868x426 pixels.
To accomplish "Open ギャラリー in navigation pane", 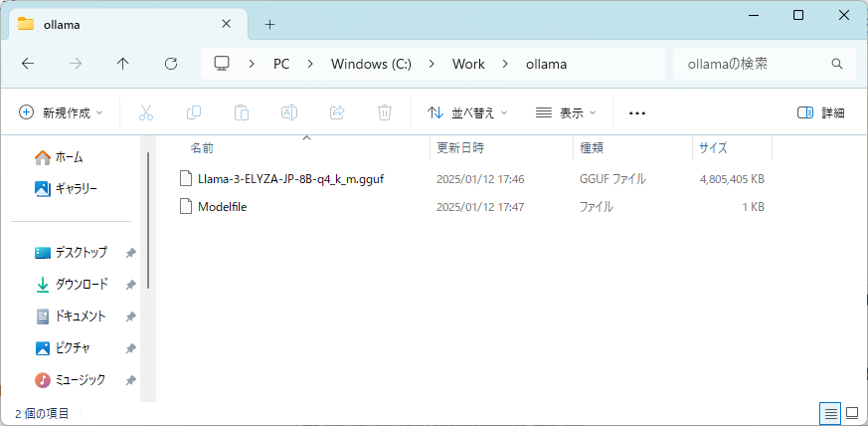I will point(66,188).
